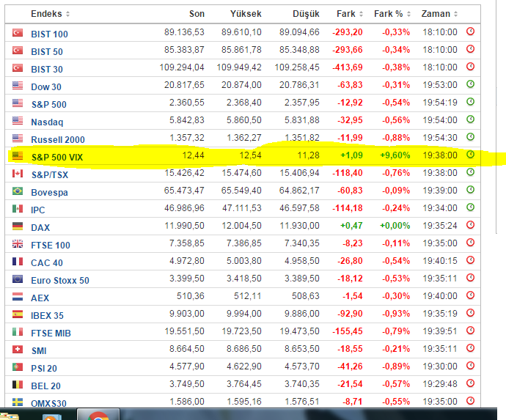Open the Bovespa index link

coord(49,192)
